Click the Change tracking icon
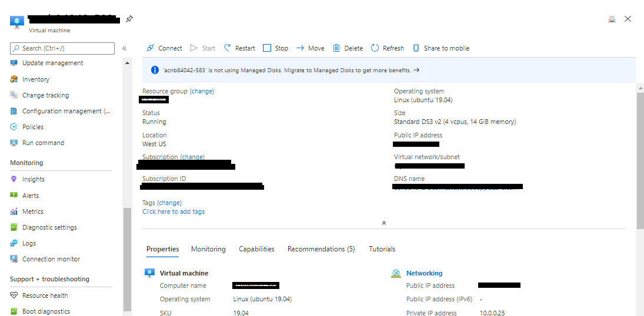The image size is (644, 316). pos(14,95)
